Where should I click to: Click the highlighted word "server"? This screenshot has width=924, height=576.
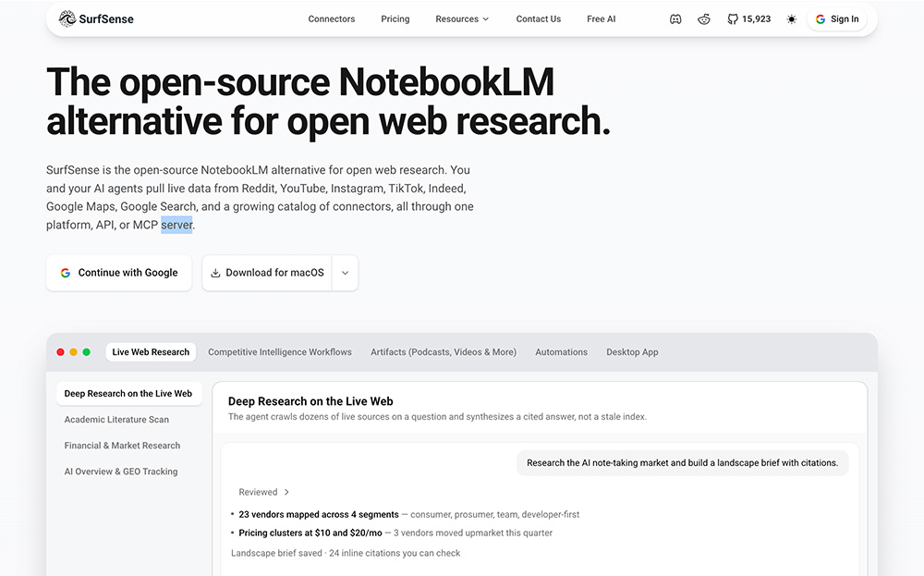coord(176,225)
